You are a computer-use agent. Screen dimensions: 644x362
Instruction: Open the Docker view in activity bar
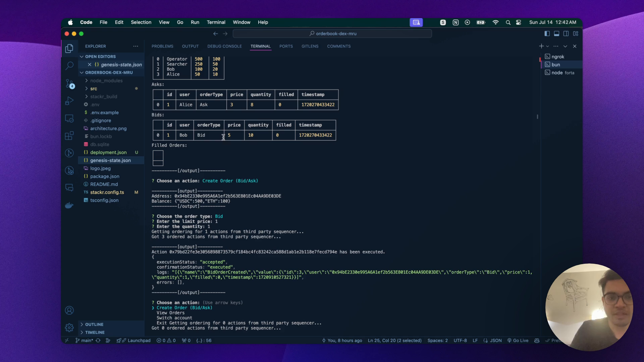tap(69, 205)
